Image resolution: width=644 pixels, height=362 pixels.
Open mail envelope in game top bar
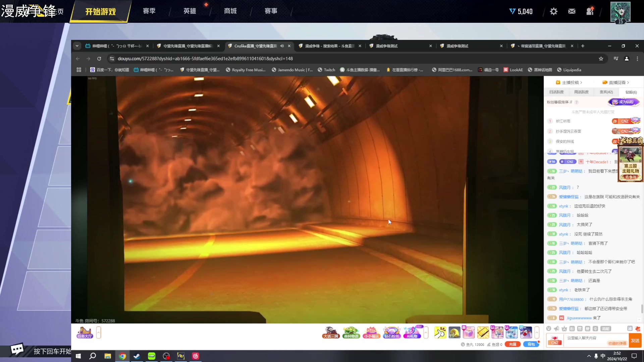pyautogui.click(x=572, y=11)
